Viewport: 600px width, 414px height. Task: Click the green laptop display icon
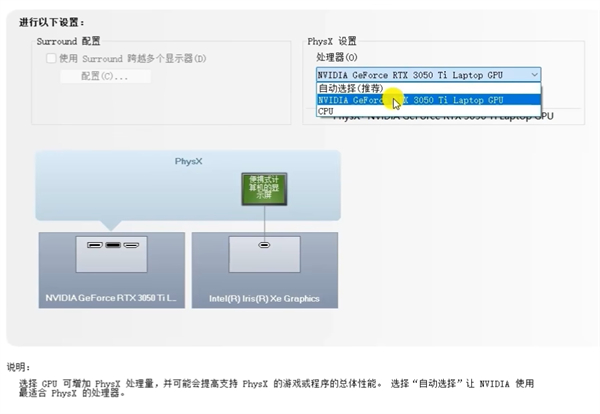tap(264, 189)
